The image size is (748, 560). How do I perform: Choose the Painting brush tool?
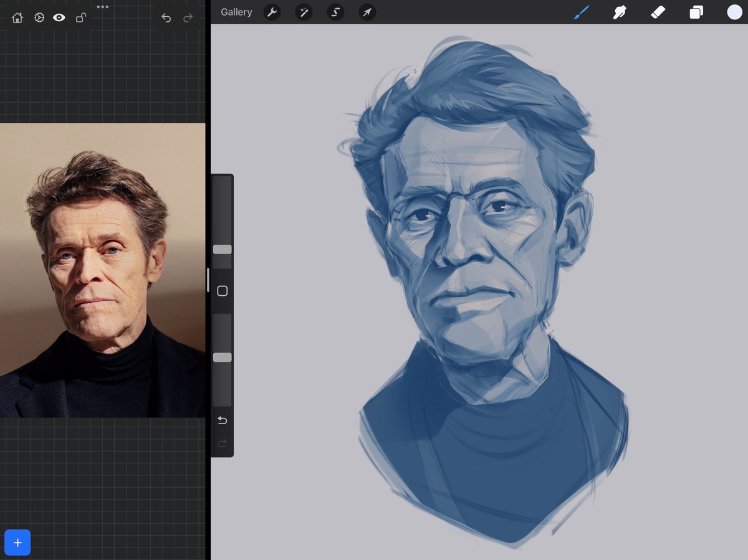[x=581, y=12]
